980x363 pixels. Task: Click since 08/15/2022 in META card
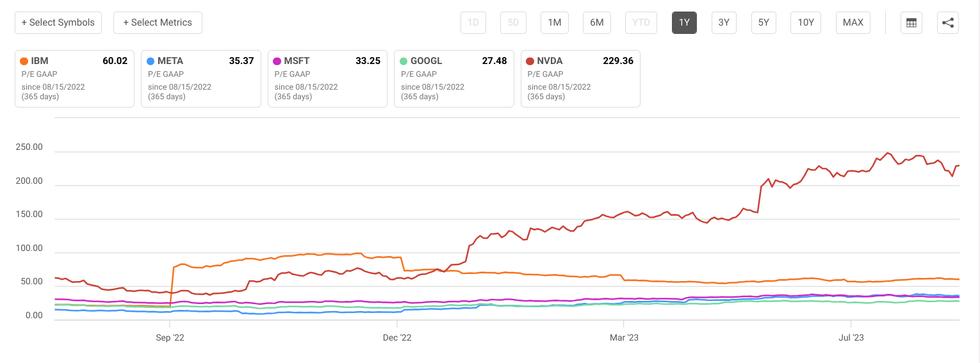(179, 87)
